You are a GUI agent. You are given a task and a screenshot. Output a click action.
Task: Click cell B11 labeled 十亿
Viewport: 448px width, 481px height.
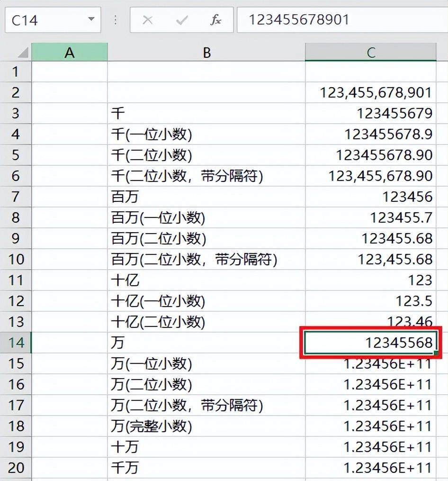(x=206, y=280)
